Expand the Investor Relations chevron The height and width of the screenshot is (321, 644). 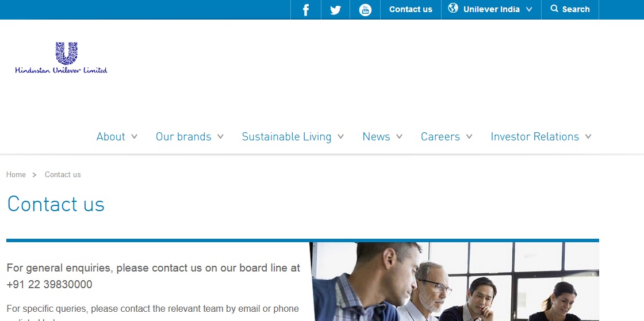[x=588, y=136]
